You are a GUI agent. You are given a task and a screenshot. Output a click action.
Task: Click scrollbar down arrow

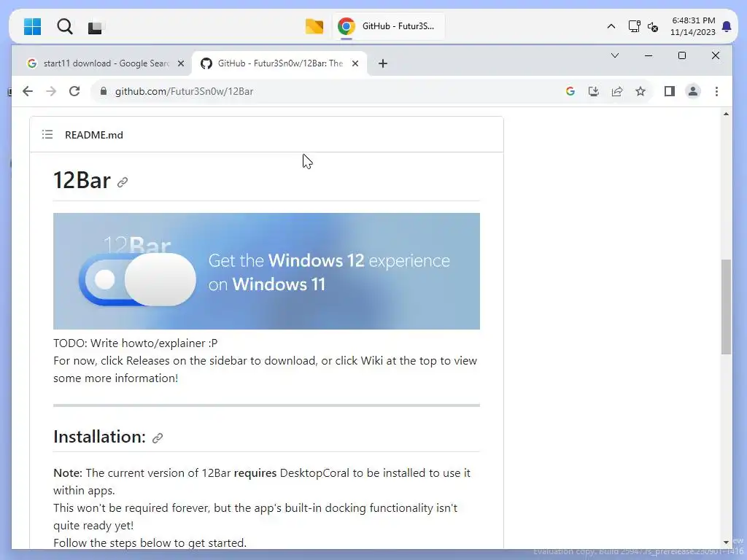pyautogui.click(x=726, y=542)
